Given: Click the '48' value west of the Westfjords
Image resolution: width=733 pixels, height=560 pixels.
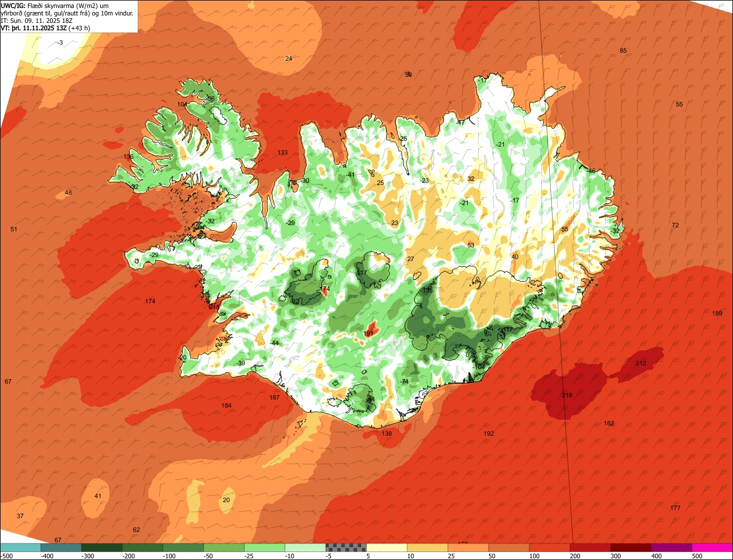Looking at the screenshot, I should pyautogui.click(x=68, y=192).
